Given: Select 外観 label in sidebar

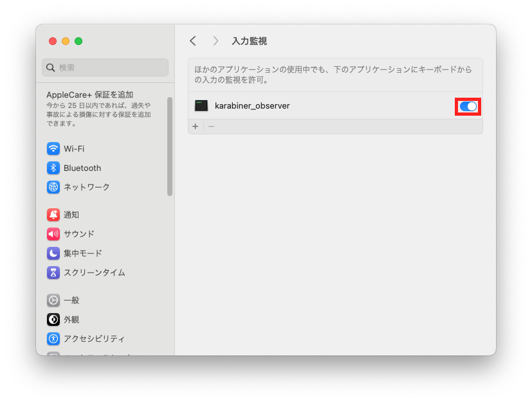Looking at the screenshot, I should pos(71,319).
